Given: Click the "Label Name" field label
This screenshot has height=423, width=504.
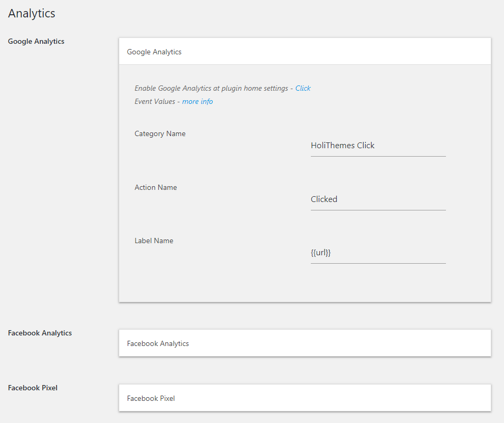Looking at the screenshot, I should 154,241.
